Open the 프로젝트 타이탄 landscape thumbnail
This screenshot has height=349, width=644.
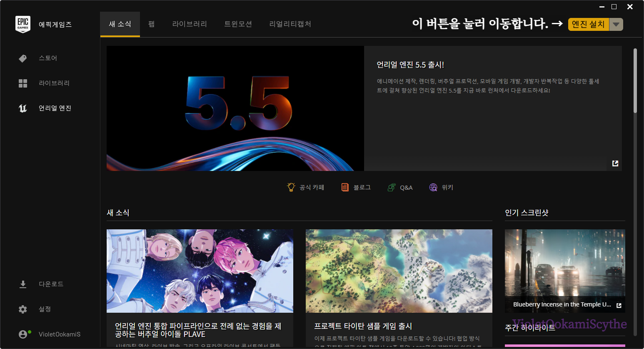399,271
